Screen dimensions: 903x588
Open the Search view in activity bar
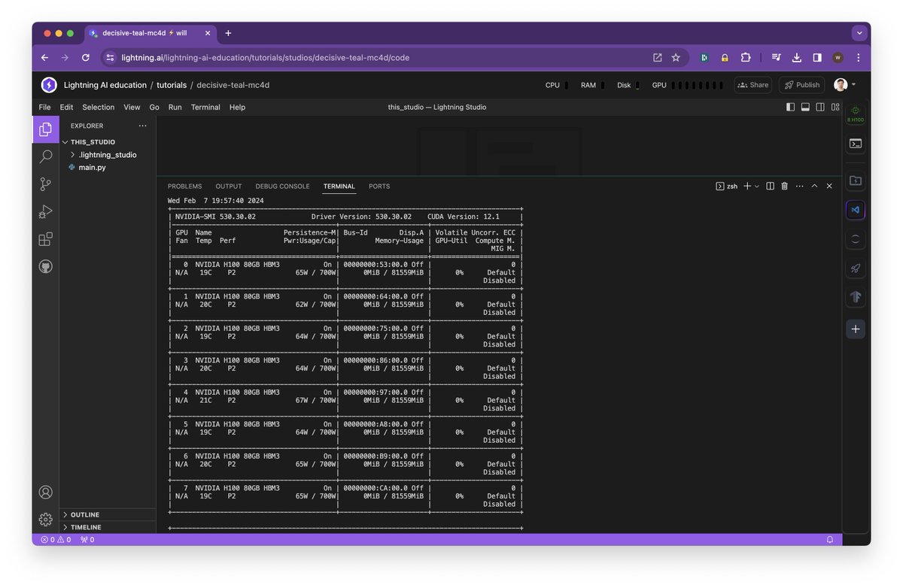[46, 156]
